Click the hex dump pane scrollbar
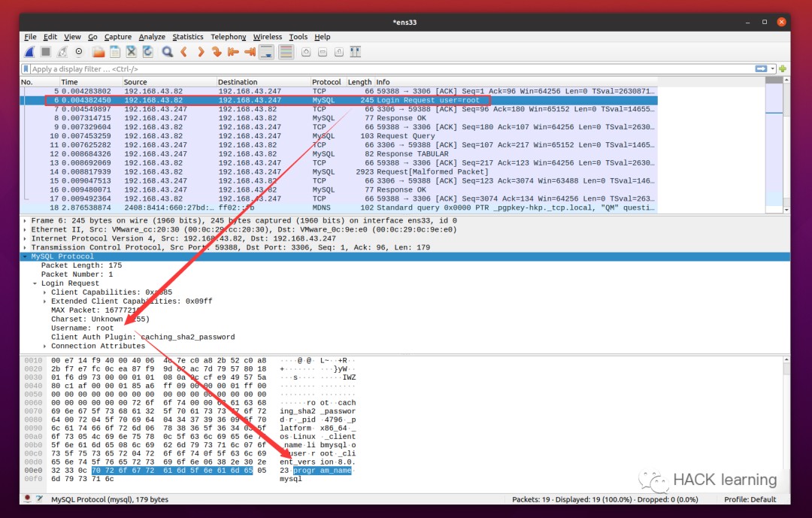The width and height of the screenshot is (812, 518). 786,424
